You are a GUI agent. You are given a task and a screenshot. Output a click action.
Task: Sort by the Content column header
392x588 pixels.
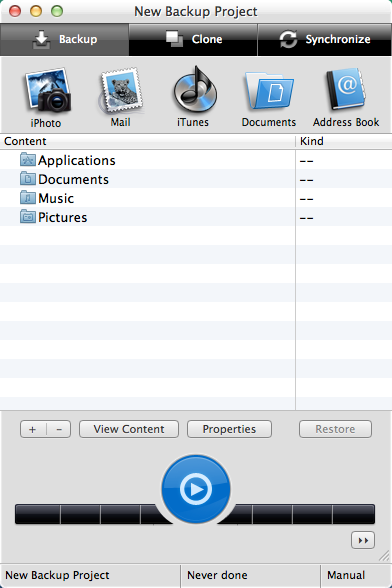point(147,141)
